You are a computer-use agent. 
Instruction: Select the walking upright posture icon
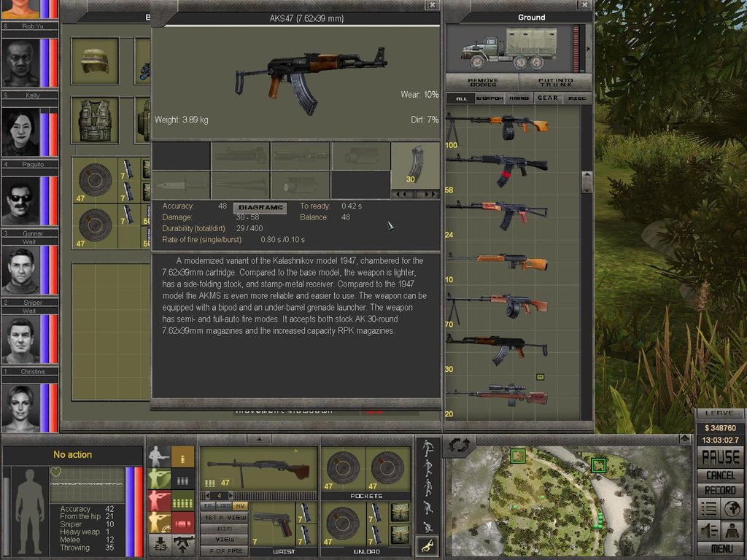click(427, 469)
